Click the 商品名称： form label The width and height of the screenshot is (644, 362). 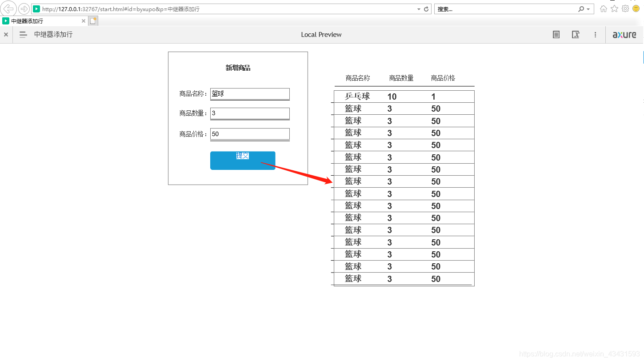[x=194, y=94]
